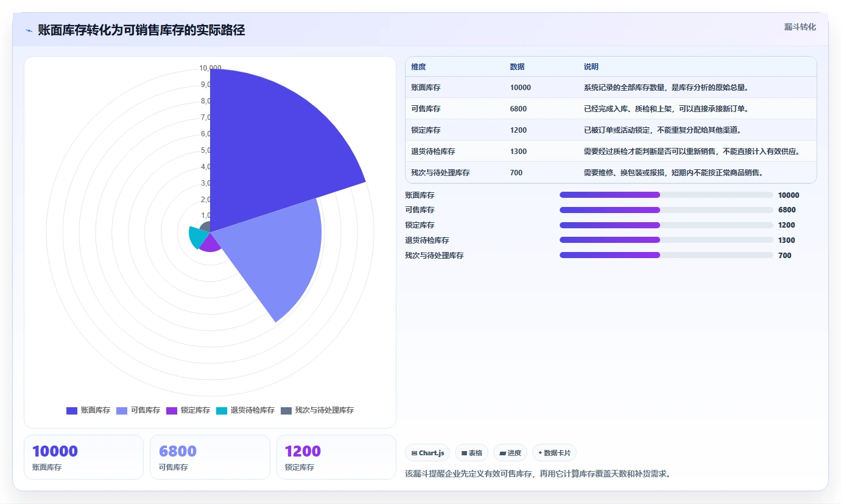This screenshot has height=504, width=841.
Task: Open the Chart.js chip
Action: point(428,453)
